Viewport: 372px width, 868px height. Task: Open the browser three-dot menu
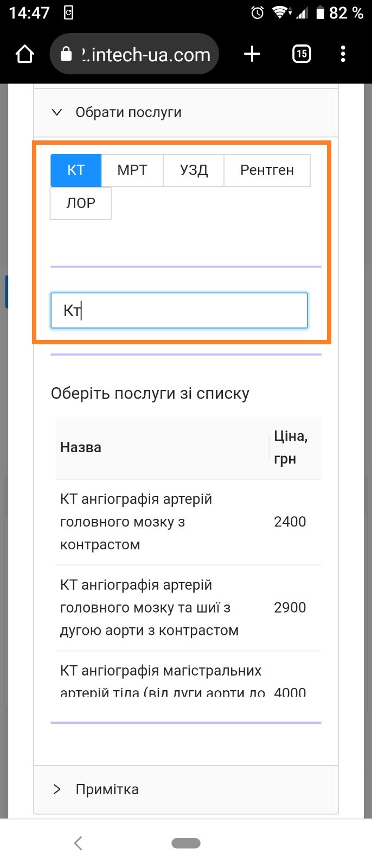[343, 54]
